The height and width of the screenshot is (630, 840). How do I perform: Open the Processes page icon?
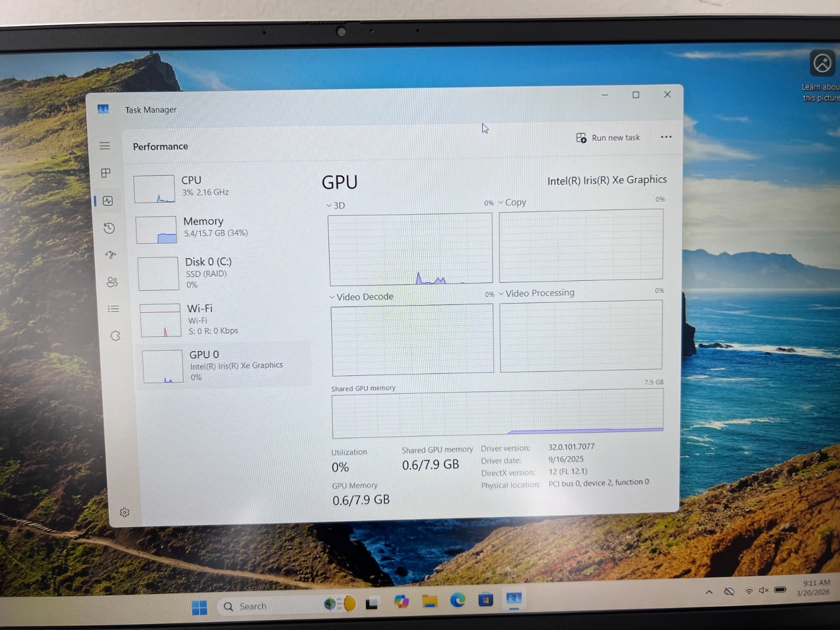click(x=106, y=173)
